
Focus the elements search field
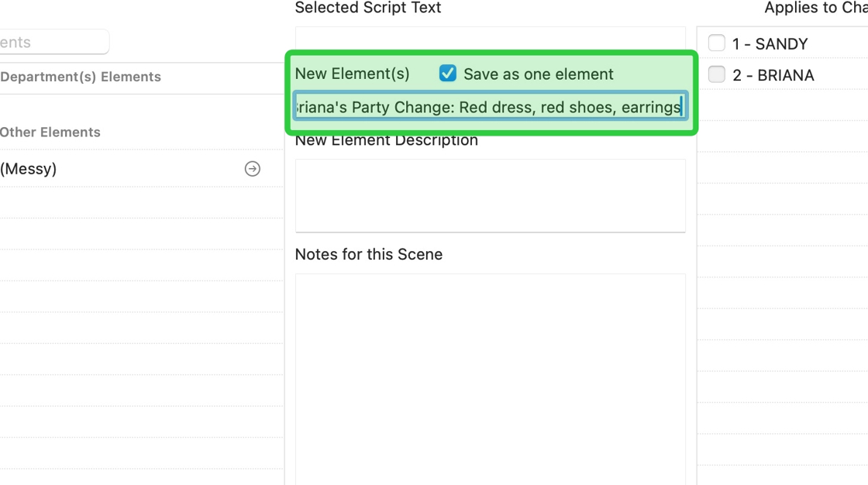coord(53,43)
